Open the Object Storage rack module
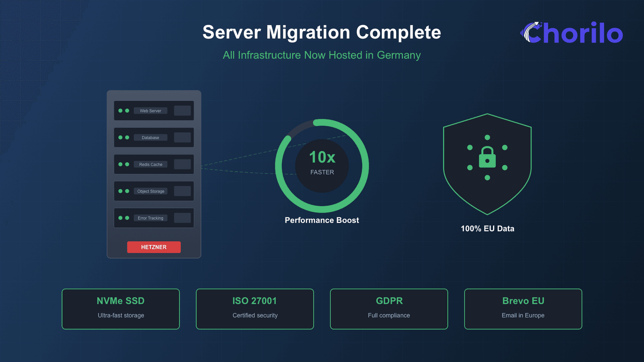Screen dimensions: 644x362 pos(154,191)
